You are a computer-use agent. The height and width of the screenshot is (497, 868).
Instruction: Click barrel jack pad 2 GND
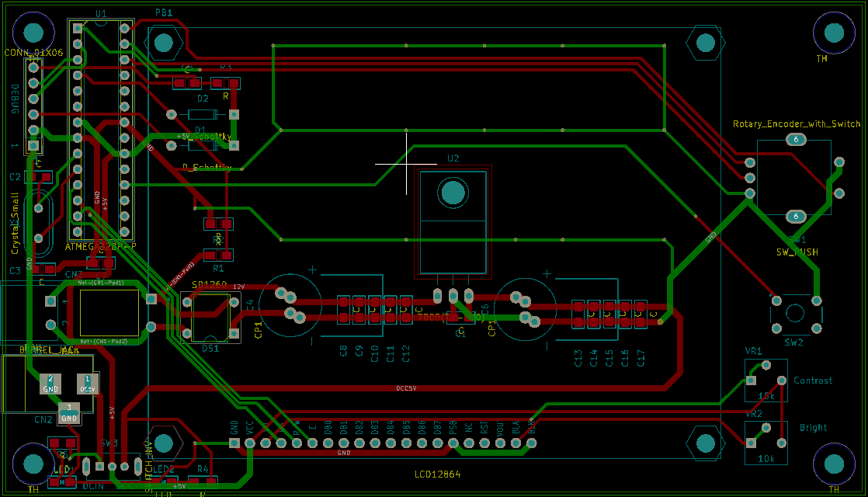click(50, 384)
